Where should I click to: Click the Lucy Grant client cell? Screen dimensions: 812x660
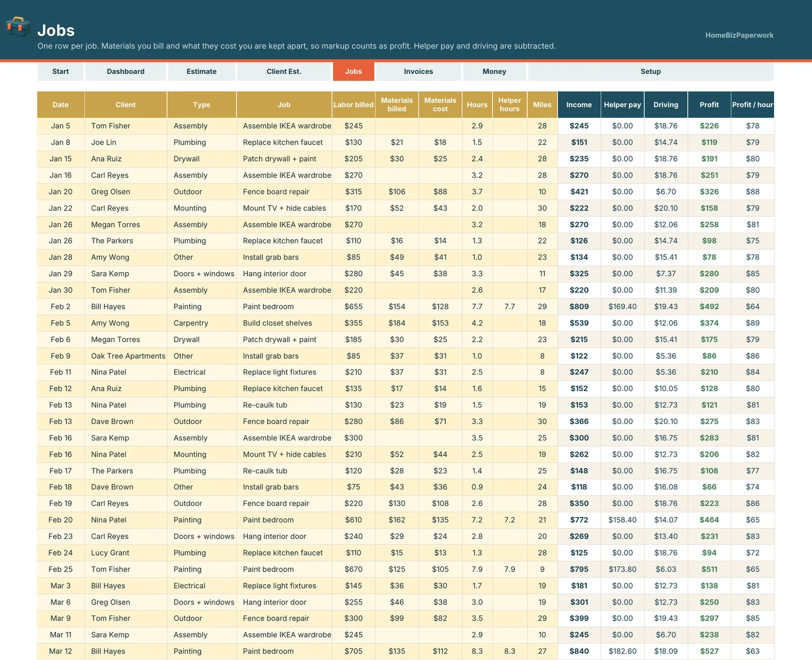point(126,553)
